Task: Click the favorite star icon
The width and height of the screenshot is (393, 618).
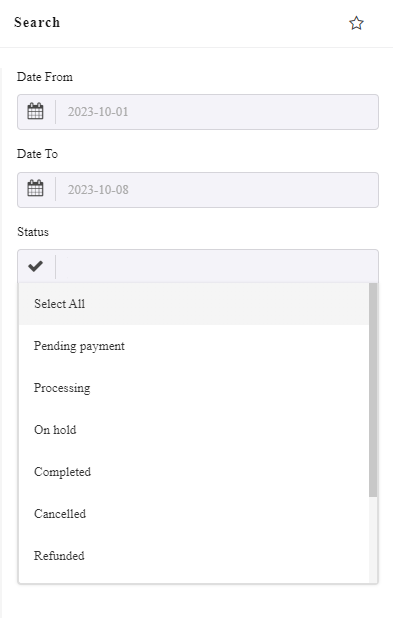Action: (356, 23)
